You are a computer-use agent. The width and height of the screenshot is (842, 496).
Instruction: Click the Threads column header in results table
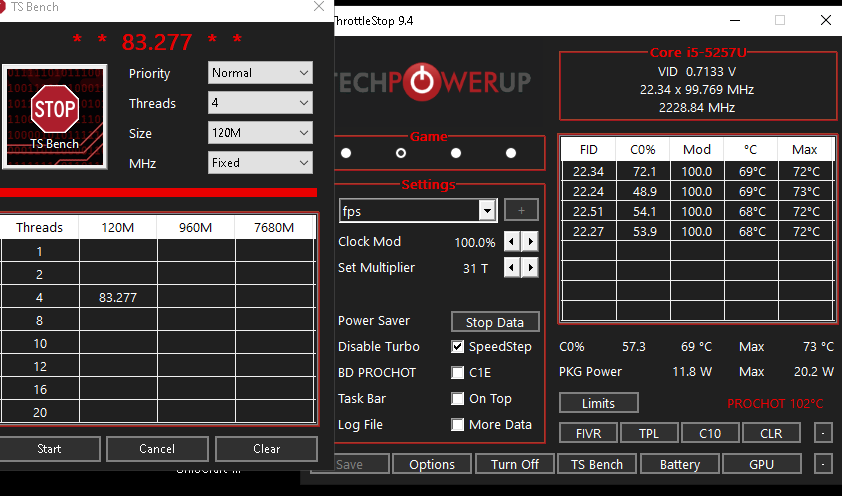pyautogui.click(x=39, y=228)
